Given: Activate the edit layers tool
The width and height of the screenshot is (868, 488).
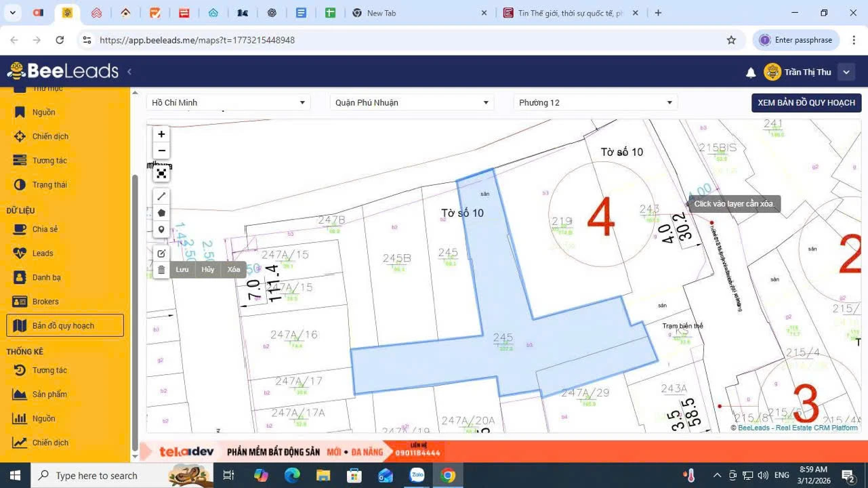Looking at the screenshot, I should coord(161,253).
